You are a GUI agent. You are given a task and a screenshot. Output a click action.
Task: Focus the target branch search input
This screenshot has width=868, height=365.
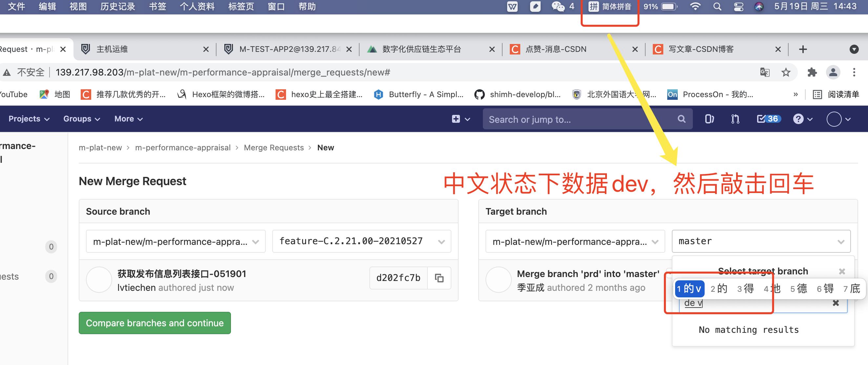(763, 303)
